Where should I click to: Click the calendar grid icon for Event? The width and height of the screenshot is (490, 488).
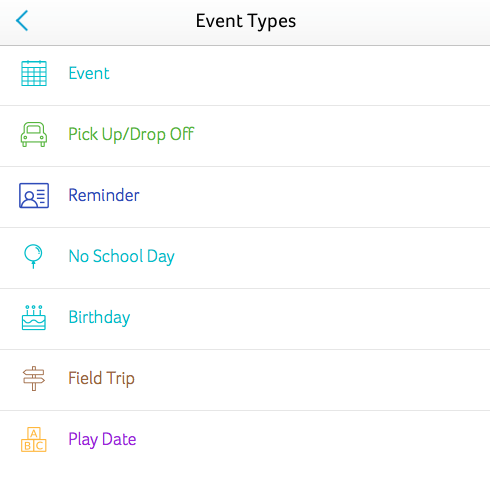pos(34,73)
